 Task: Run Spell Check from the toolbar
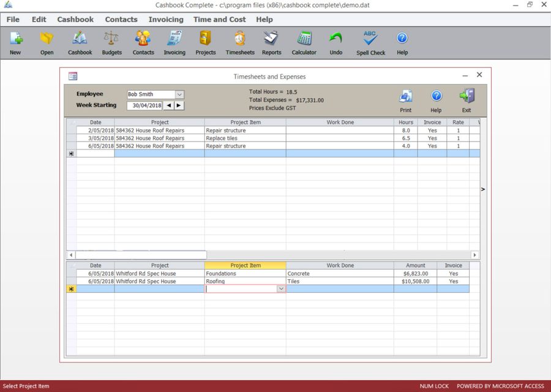click(370, 39)
